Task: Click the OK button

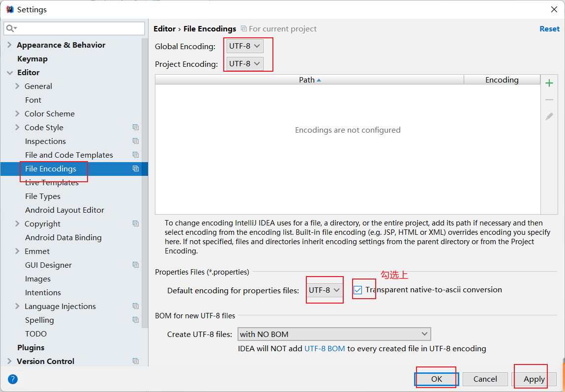Action: (436, 379)
